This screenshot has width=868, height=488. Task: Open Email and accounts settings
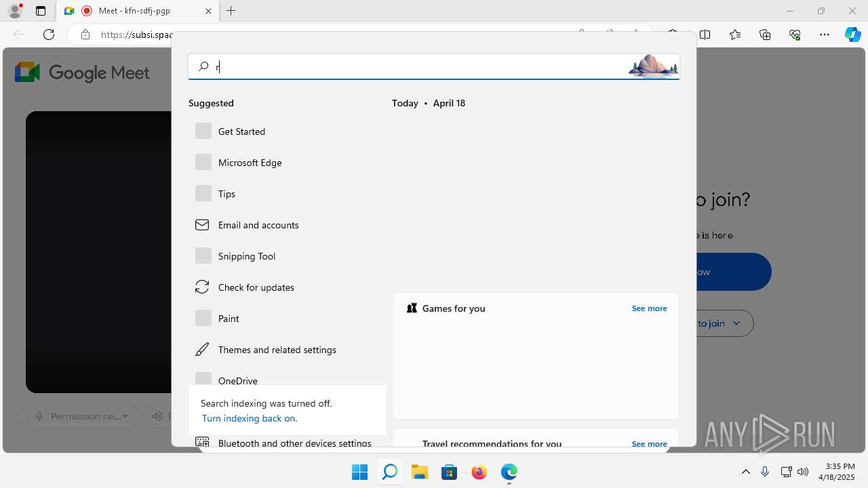tap(288, 225)
